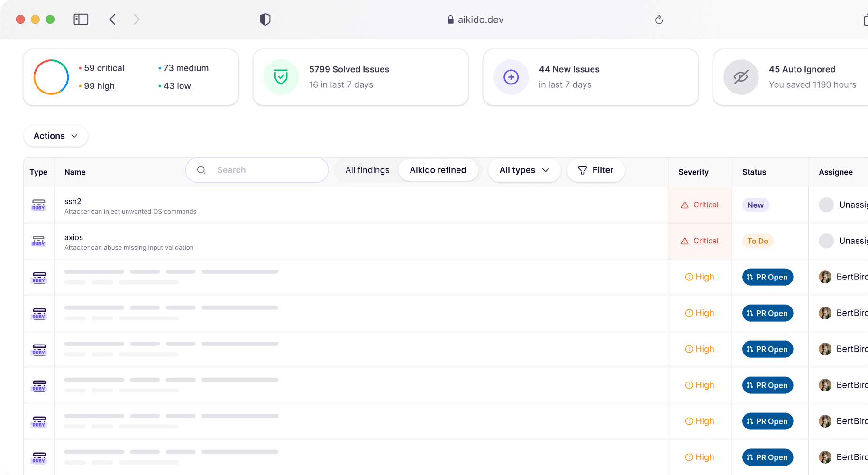The height and width of the screenshot is (475, 868).
Task: Expand the All types dropdown
Action: pyautogui.click(x=524, y=170)
